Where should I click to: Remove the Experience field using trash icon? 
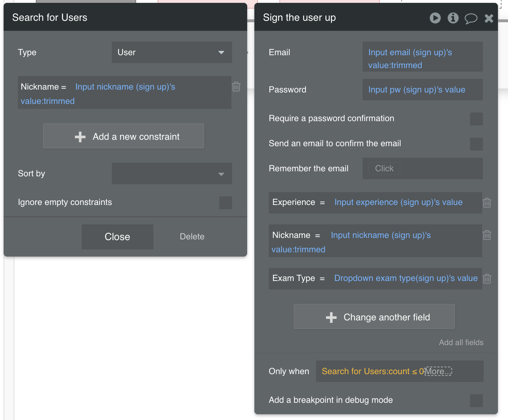pyautogui.click(x=487, y=203)
